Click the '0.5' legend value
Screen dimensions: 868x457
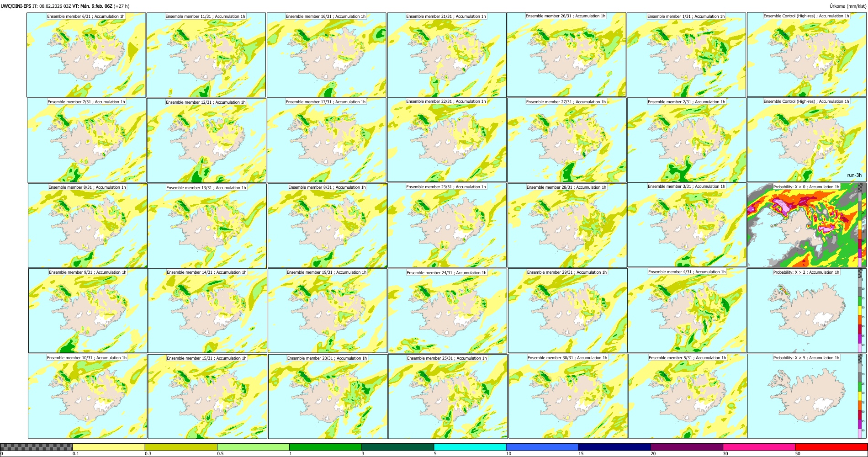click(x=220, y=454)
